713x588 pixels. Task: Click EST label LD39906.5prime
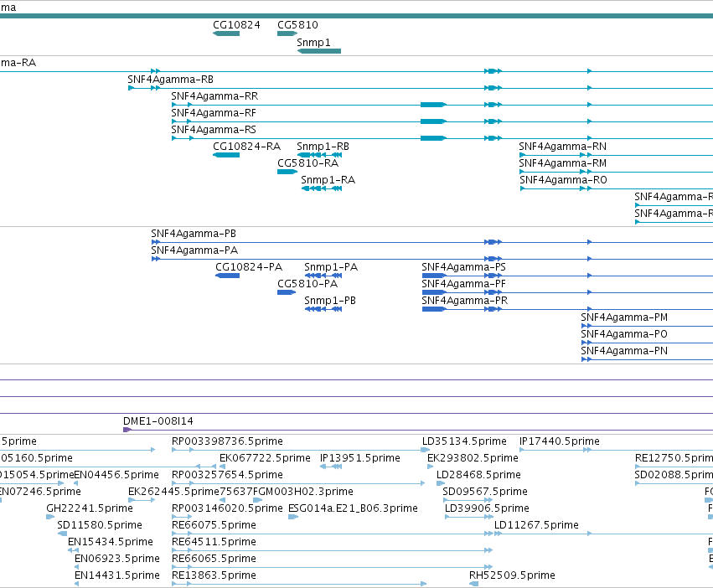(x=487, y=509)
